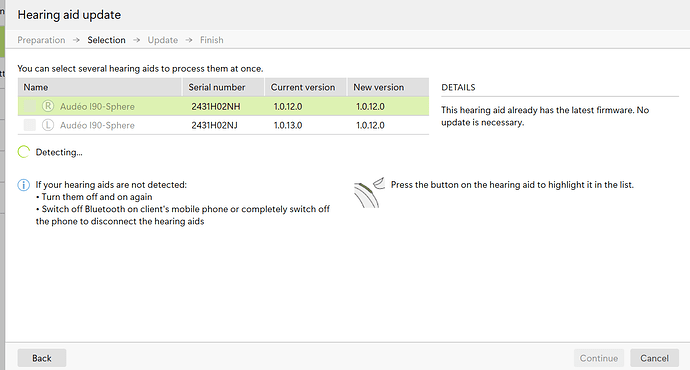Select serial number 2431H02NH

216,106
